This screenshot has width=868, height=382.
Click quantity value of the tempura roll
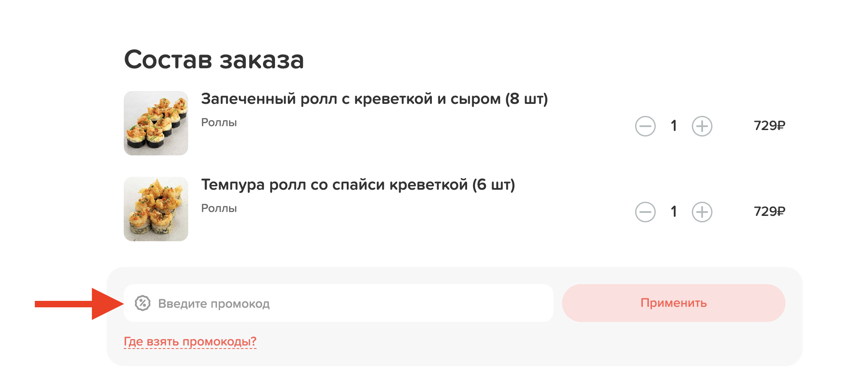click(673, 212)
